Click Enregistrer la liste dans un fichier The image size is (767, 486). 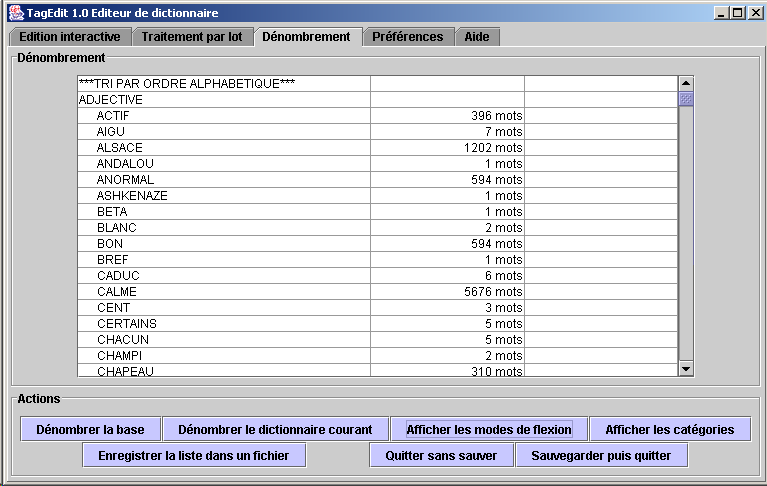click(193, 455)
